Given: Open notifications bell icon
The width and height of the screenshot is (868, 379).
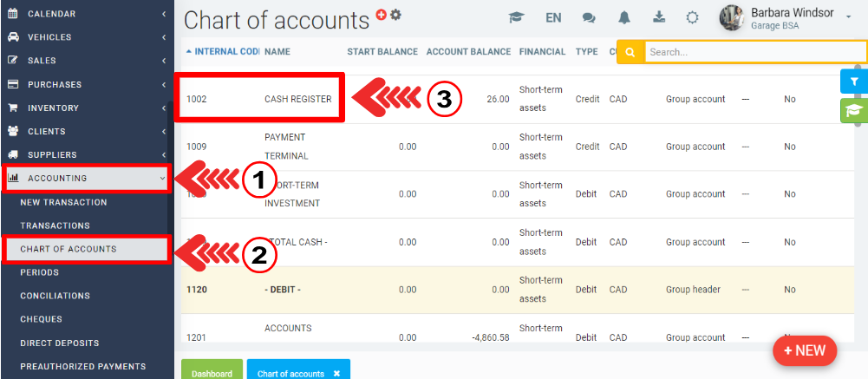Looking at the screenshot, I should tap(624, 17).
